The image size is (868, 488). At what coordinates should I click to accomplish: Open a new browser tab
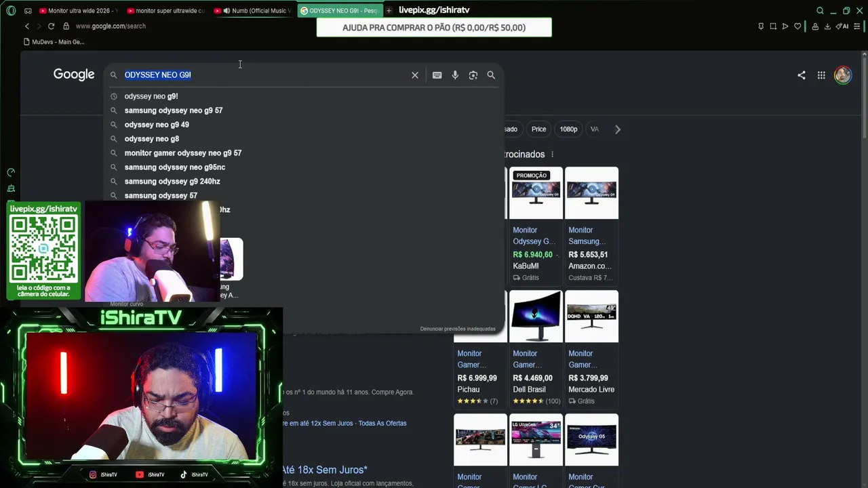[389, 11]
